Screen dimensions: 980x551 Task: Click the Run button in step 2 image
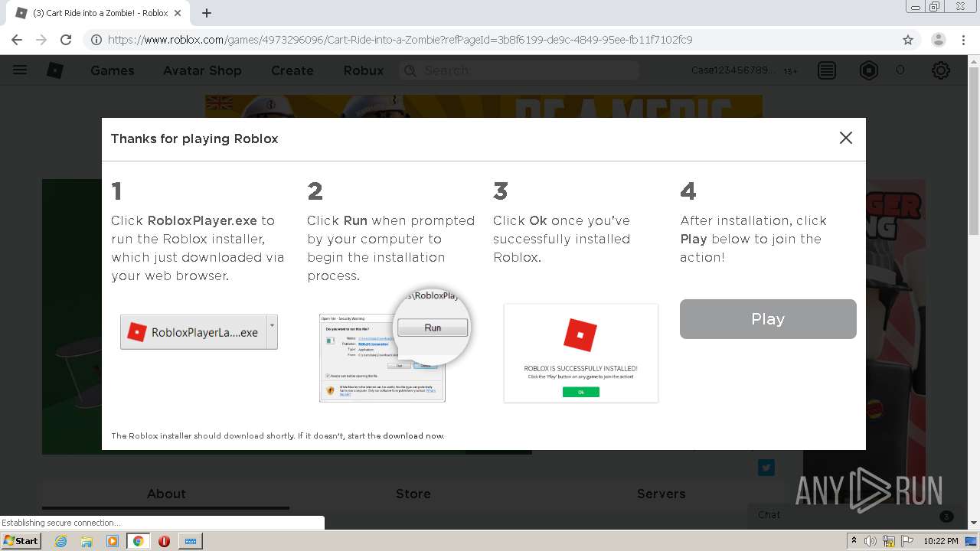[x=433, y=328]
